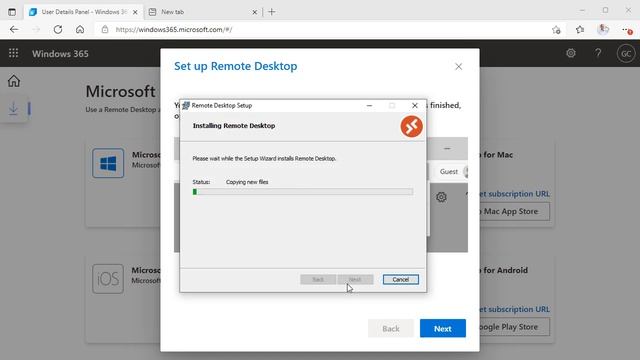Click the Installing Remote Desktop heading
The height and width of the screenshot is (360, 640).
[234, 126]
